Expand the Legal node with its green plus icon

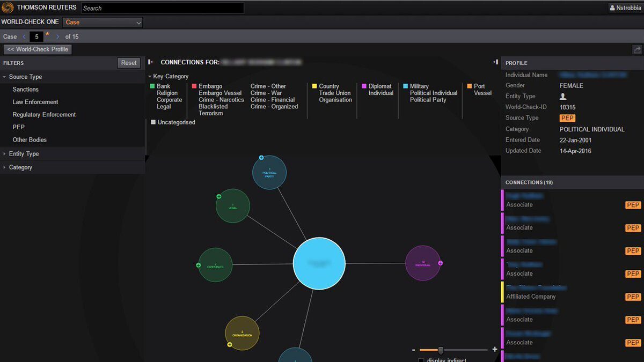219,196
